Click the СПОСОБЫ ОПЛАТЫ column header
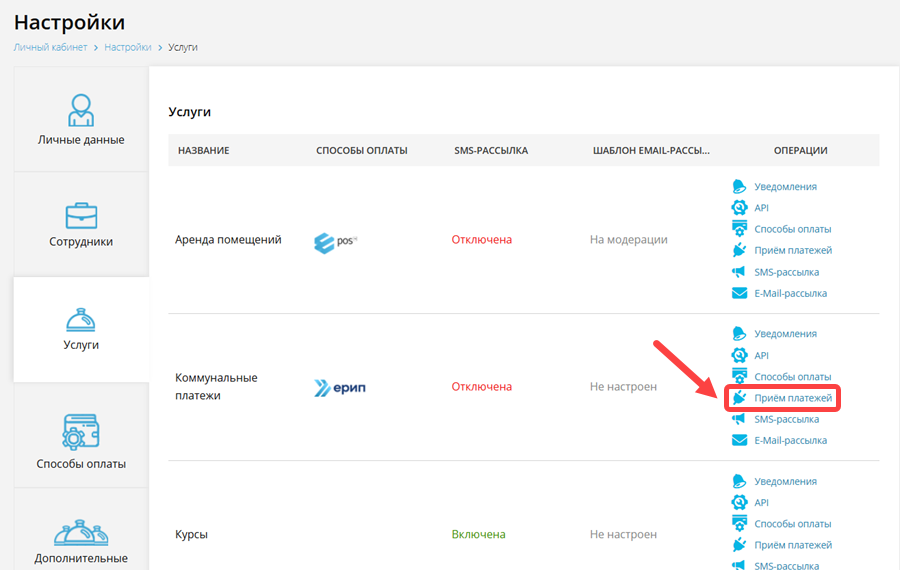Image resolution: width=900 pixels, height=570 pixels. pyautogui.click(x=362, y=150)
